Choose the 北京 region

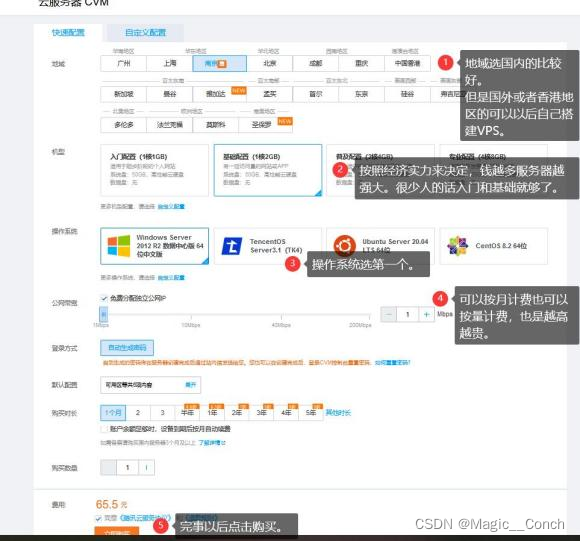(x=270, y=63)
